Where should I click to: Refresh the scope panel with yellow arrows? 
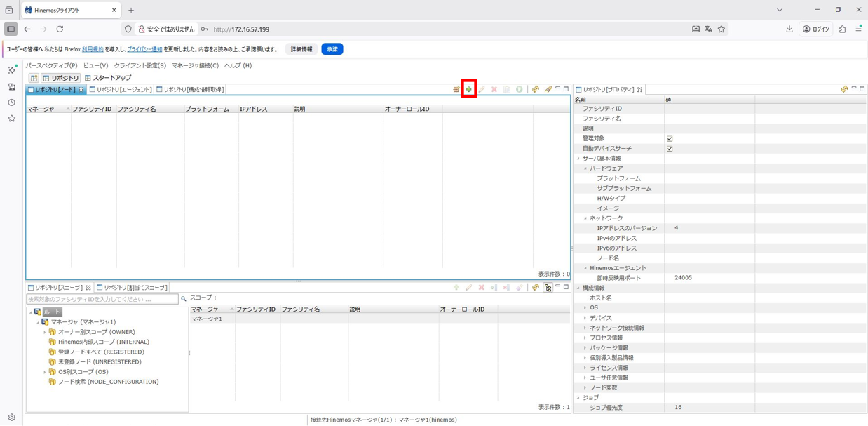click(x=536, y=287)
